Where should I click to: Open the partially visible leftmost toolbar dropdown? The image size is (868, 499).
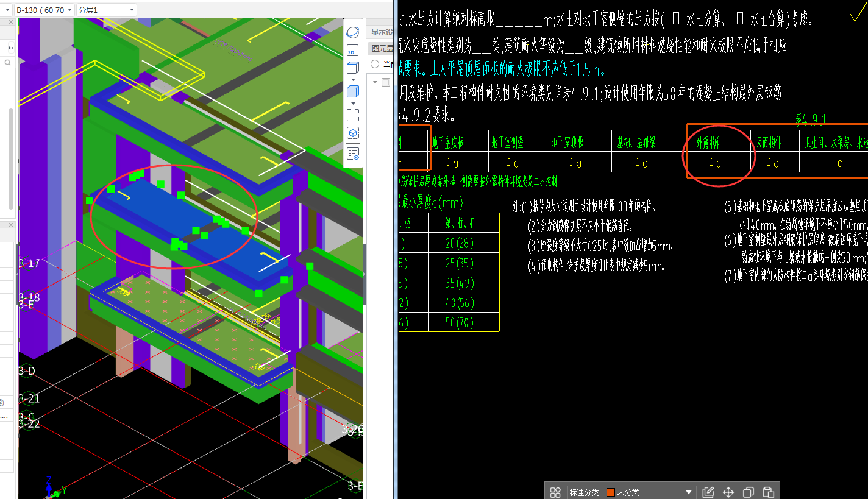tap(5, 10)
